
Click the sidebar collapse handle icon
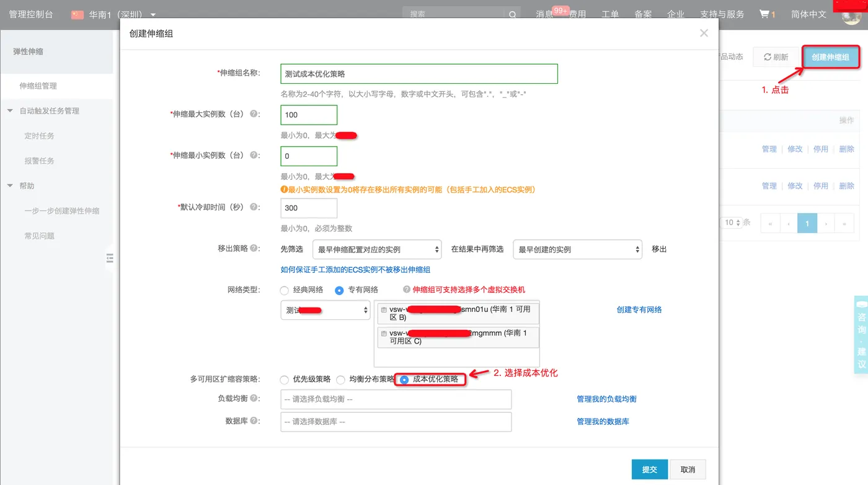[x=110, y=258]
